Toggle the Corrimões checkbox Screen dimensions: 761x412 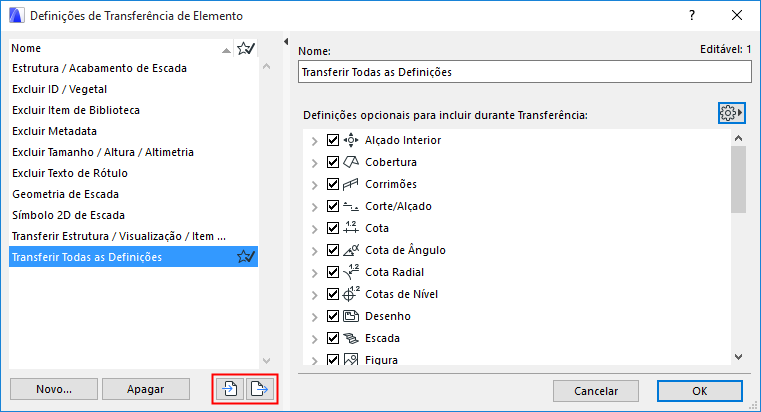(x=333, y=184)
